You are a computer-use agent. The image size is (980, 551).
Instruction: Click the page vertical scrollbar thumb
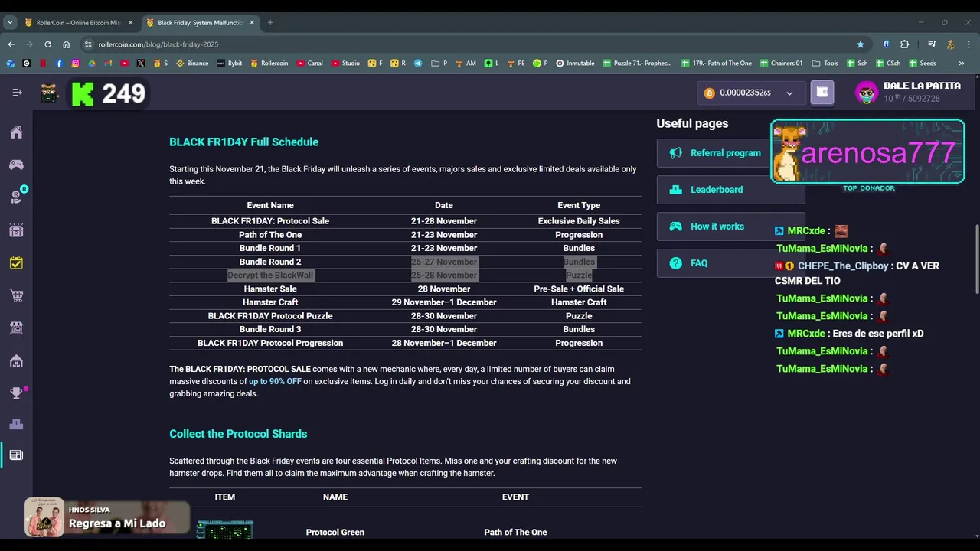tap(976, 259)
